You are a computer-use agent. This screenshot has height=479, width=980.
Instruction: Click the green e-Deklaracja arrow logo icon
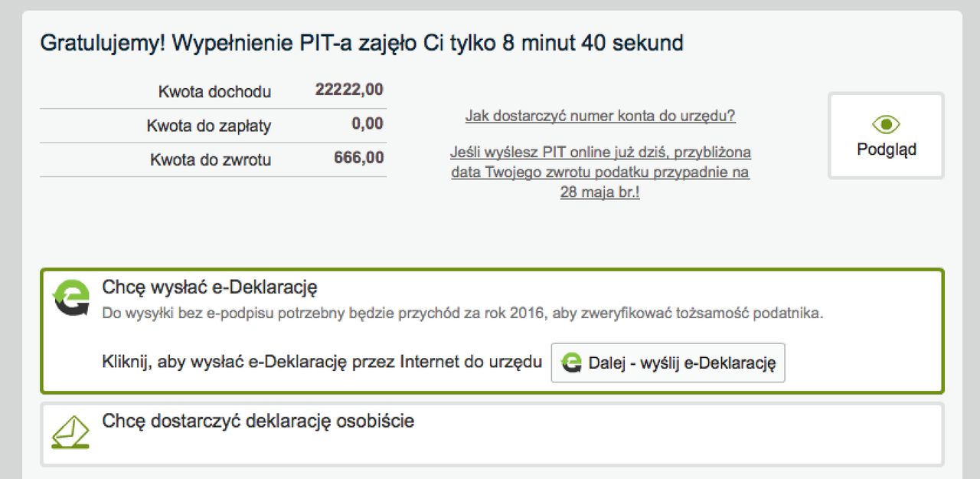[x=69, y=294]
